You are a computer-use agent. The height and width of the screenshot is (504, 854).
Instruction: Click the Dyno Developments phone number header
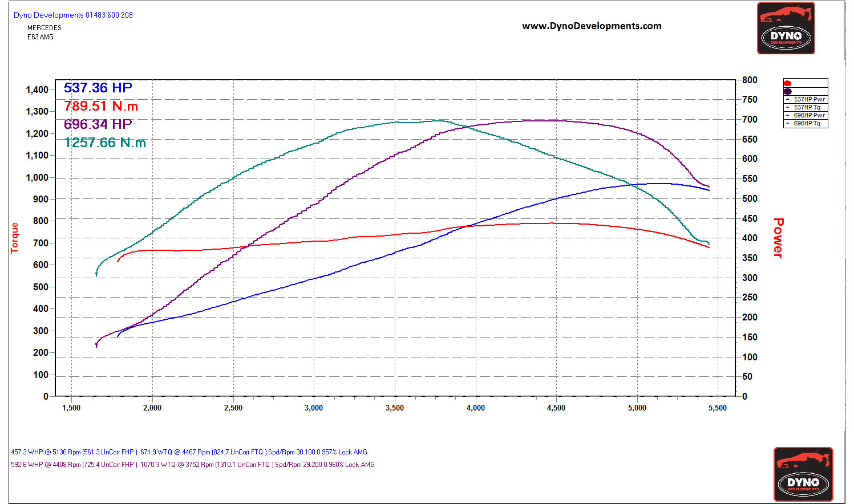(73, 15)
